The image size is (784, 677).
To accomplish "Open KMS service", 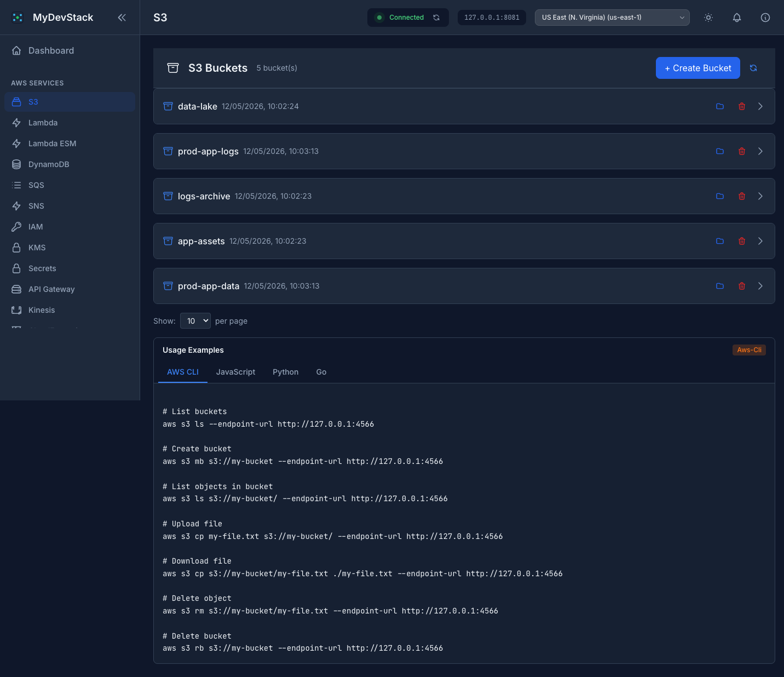I will click(x=70, y=248).
